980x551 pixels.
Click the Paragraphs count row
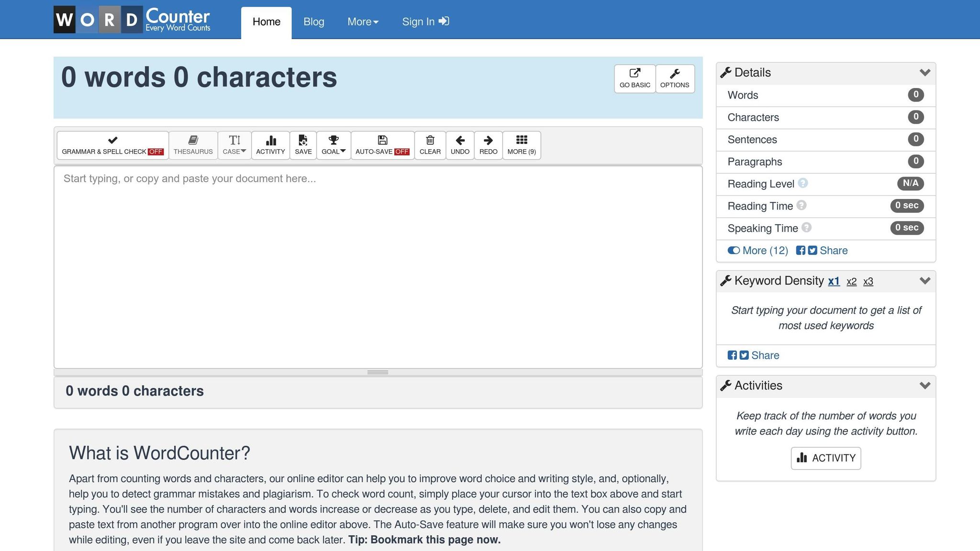[x=826, y=162]
